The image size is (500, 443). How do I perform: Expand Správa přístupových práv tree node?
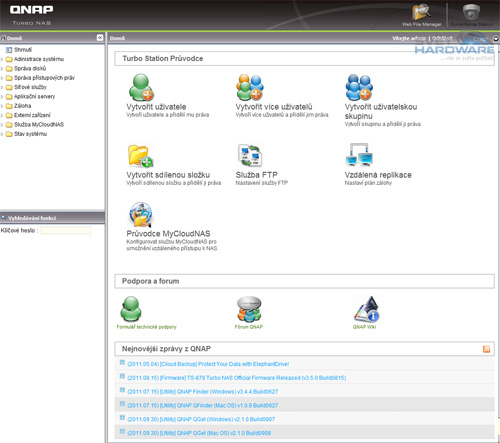pyautogui.click(x=2, y=78)
